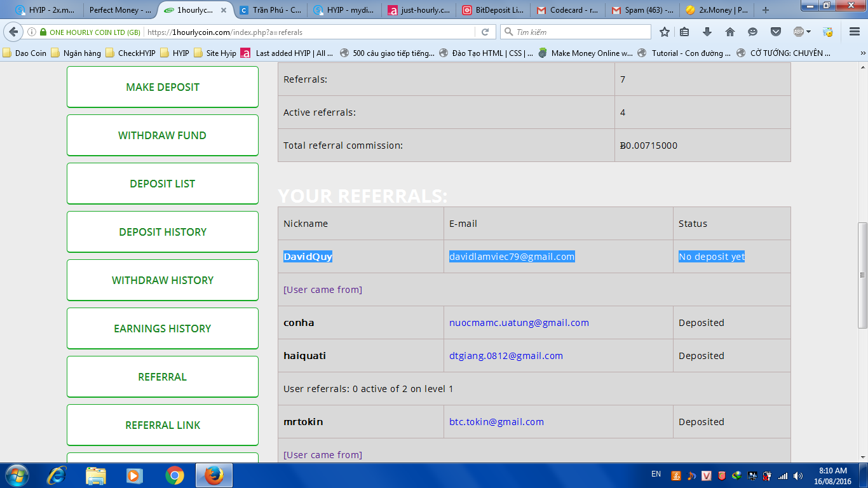
Task: Open the Tutorial - Con đường bookmark
Action: click(684, 53)
